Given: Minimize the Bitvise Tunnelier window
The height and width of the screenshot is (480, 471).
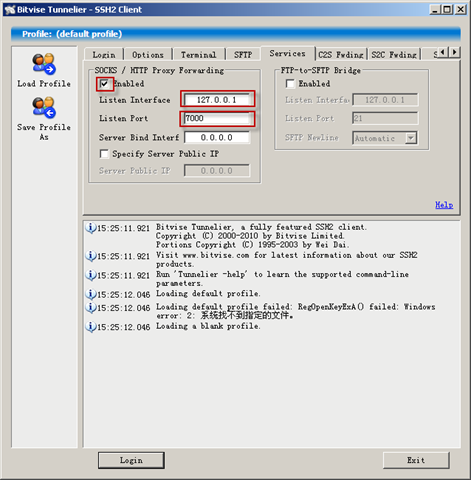Looking at the screenshot, I should pyautogui.click(x=434, y=9).
